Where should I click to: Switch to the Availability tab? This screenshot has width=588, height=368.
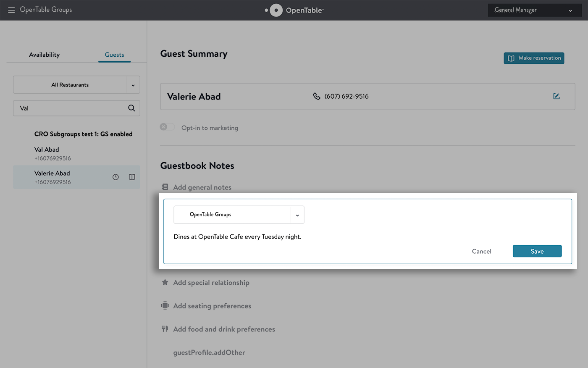pyautogui.click(x=44, y=55)
